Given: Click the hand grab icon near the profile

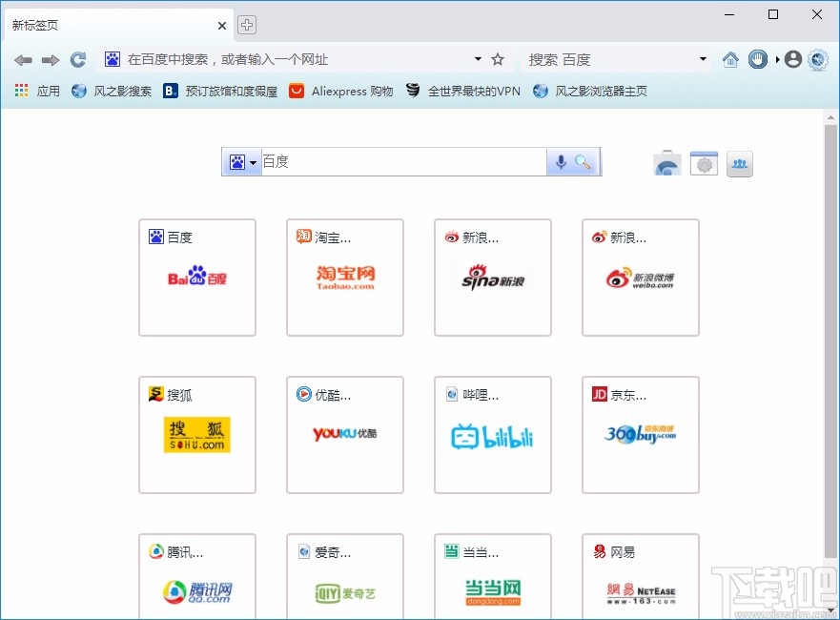Looking at the screenshot, I should [x=758, y=58].
